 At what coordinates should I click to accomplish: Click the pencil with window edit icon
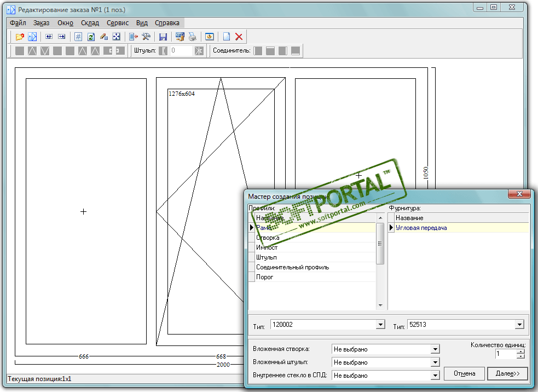click(x=104, y=37)
